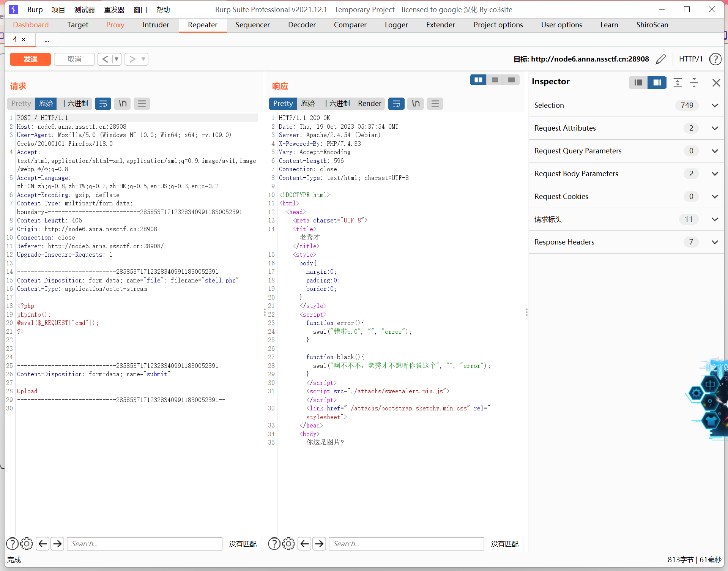Switch to side-by-side layout icon
Viewport: 728px width, 571px height.
click(478, 80)
